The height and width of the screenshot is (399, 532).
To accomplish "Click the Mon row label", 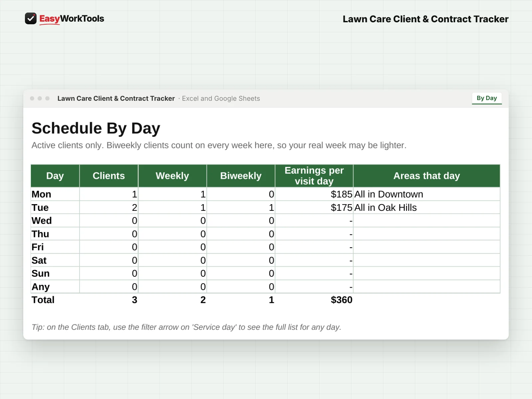I will click(x=41, y=194).
